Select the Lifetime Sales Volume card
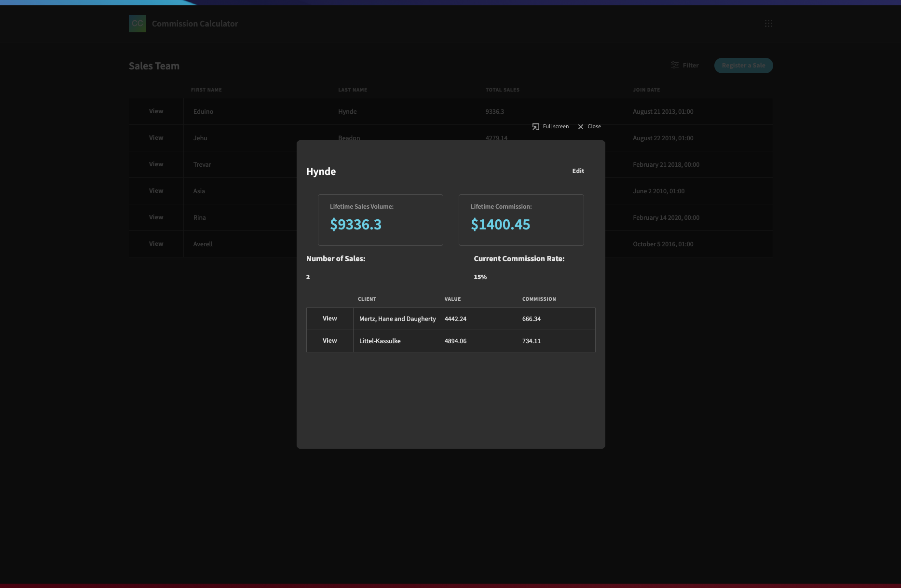The height and width of the screenshot is (588, 901). pyautogui.click(x=380, y=220)
